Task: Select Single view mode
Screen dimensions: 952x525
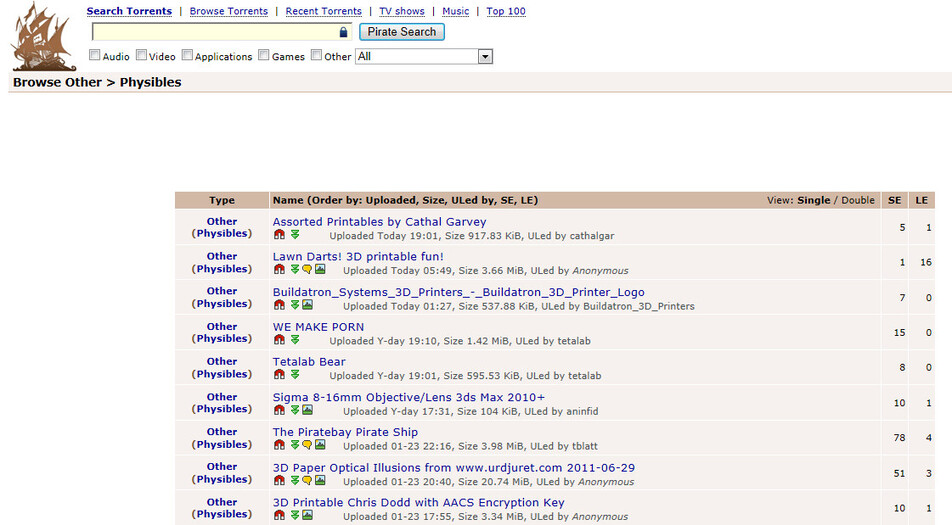Action: coord(814,200)
